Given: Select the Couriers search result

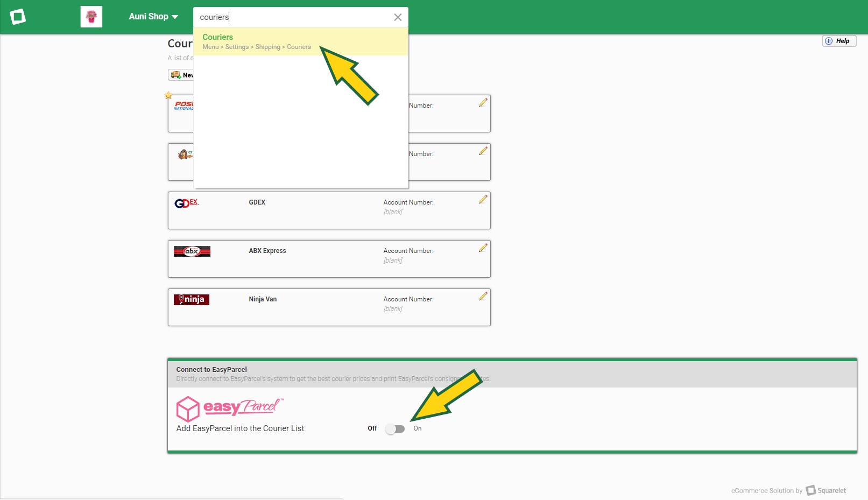Looking at the screenshot, I should (x=301, y=41).
